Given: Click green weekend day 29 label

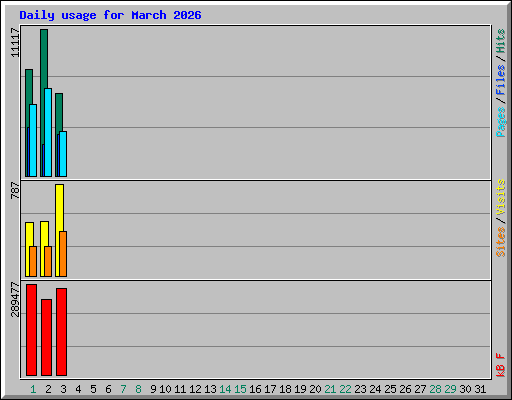Looking at the screenshot, I should coord(450,389).
